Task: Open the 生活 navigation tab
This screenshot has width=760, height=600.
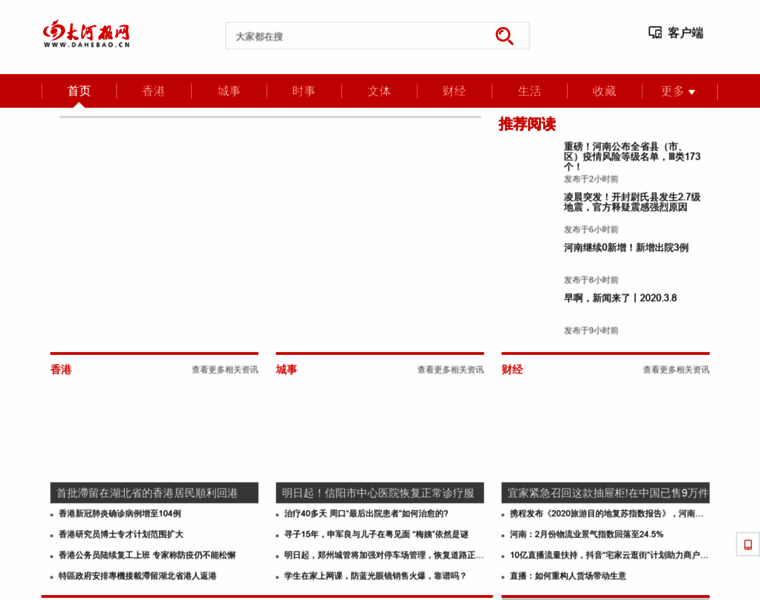Action: (x=529, y=91)
